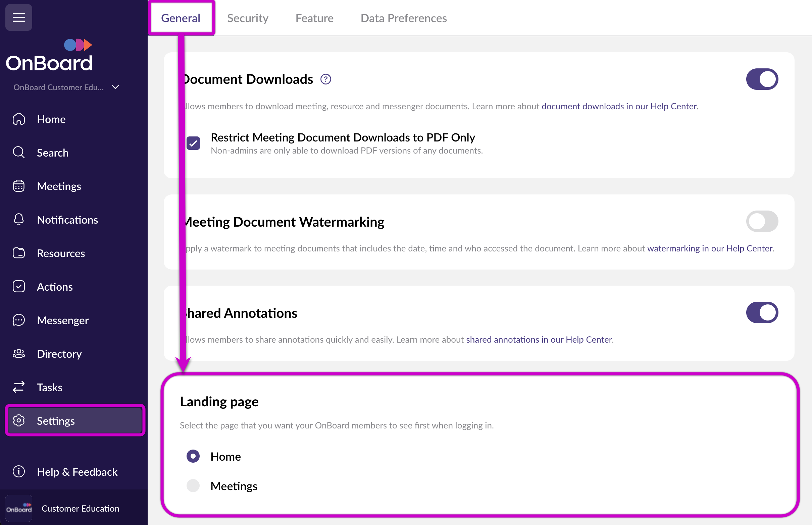Click the Home house icon in sidebar
This screenshot has width=812, height=525.
[19, 119]
